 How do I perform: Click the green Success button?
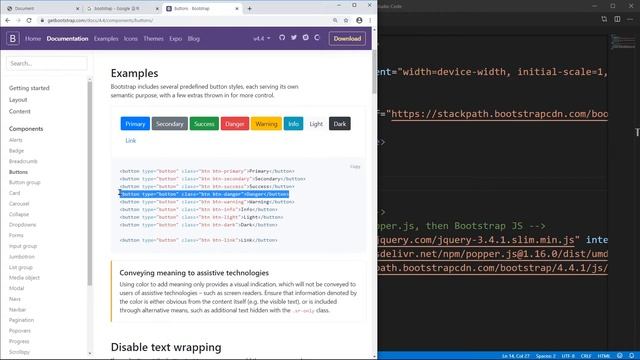pos(204,124)
